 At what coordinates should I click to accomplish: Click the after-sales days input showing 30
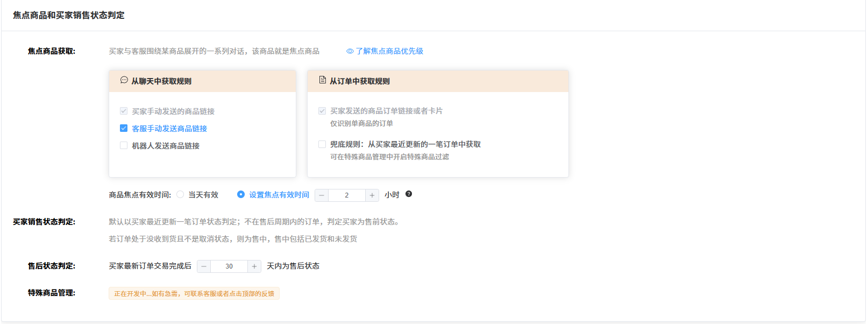(x=229, y=266)
